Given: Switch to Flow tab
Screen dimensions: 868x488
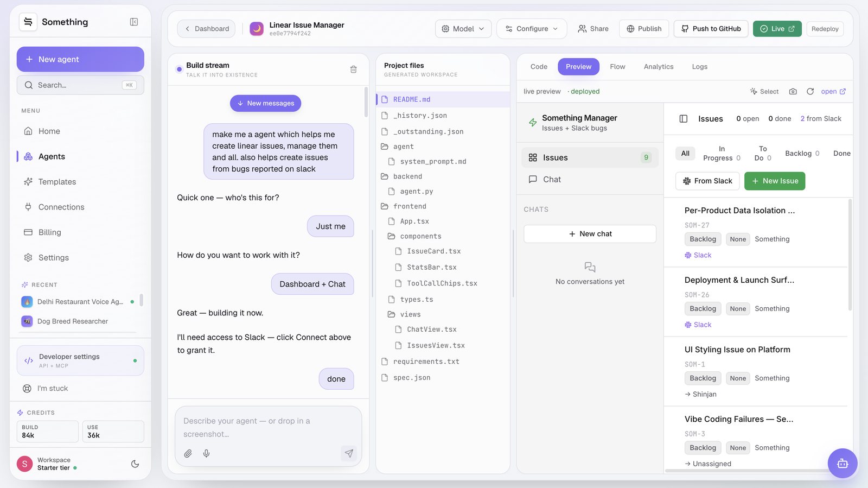Looking at the screenshot, I should [617, 67].
